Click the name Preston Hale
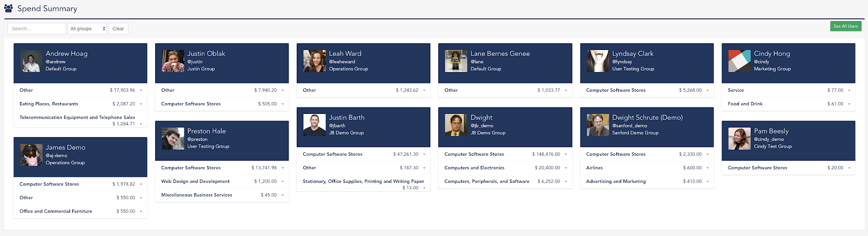Screen dimensions: 868x236 [206, 131]
